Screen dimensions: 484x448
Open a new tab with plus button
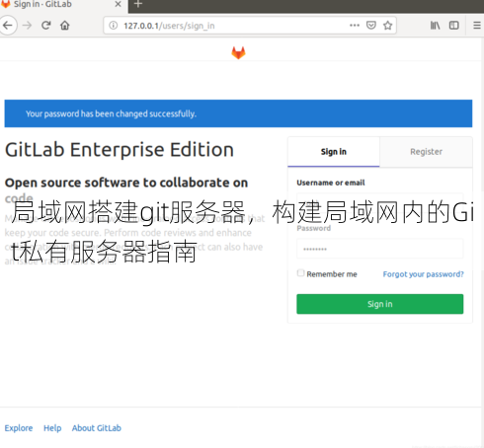tap(138, 4)
